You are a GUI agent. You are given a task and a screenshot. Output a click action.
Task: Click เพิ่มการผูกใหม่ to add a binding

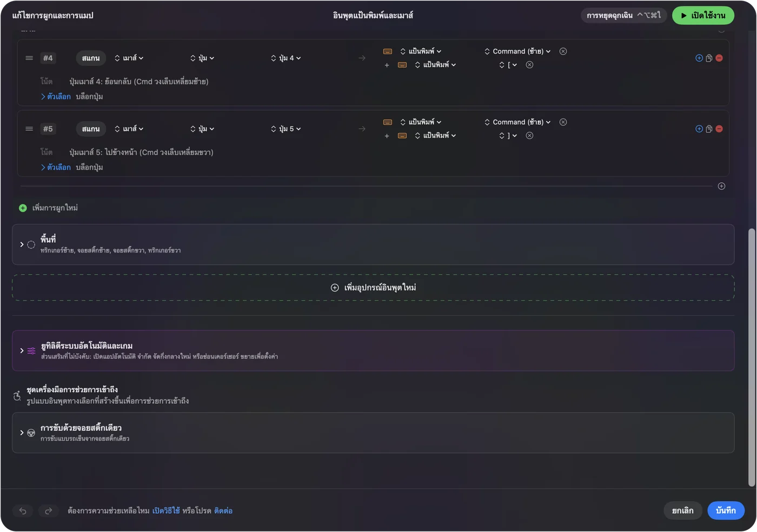coord(49,208)
